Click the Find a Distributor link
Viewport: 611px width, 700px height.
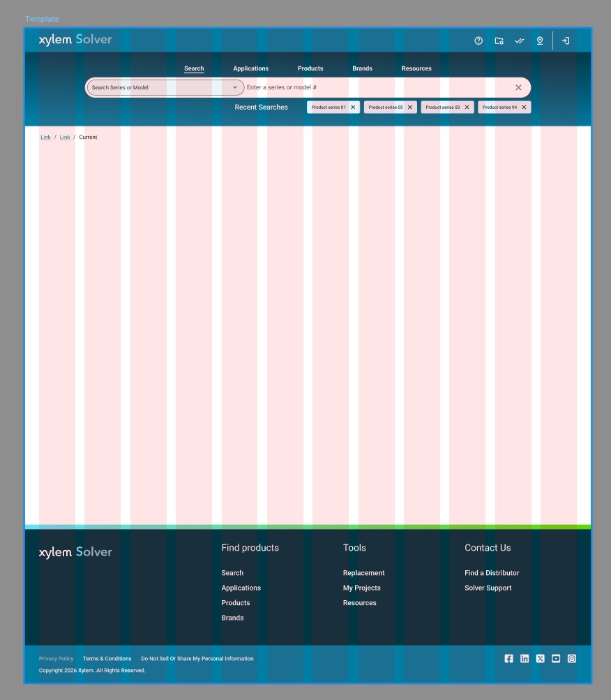(492, 572)
